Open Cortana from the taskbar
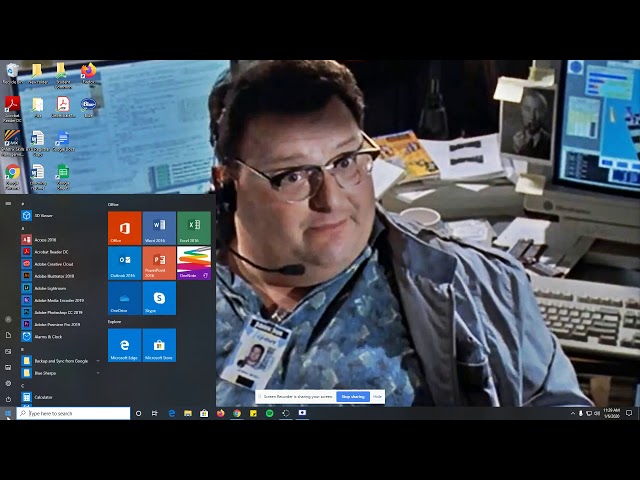640x480 pixels. click(138, 413)
